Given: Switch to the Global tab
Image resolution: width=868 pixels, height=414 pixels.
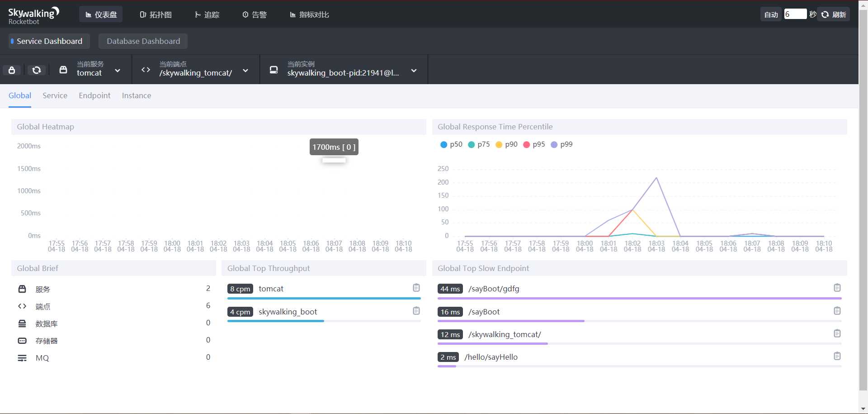Looking at the screenshot, I should [x=20, y=95].
